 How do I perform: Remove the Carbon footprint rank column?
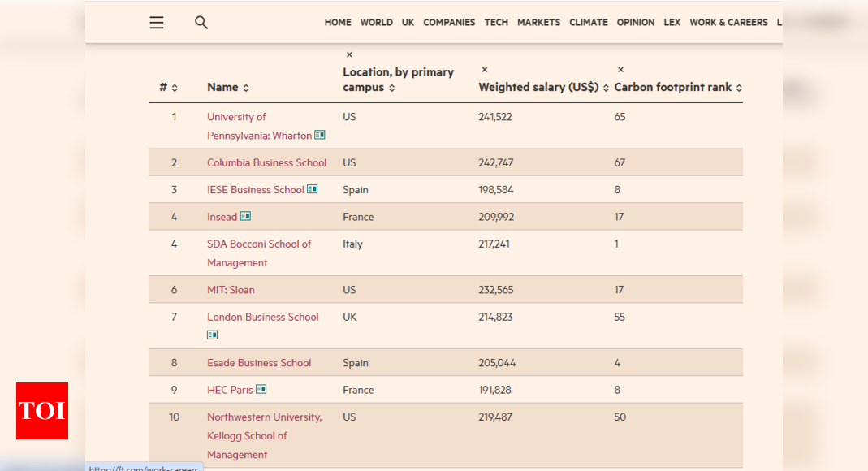(620, 70)
